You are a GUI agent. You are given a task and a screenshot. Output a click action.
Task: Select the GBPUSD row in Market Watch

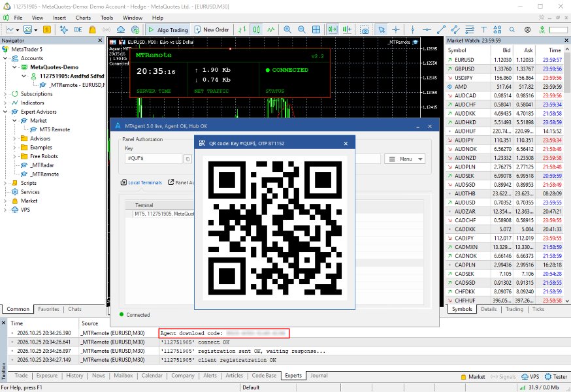(x=505, y=69)
